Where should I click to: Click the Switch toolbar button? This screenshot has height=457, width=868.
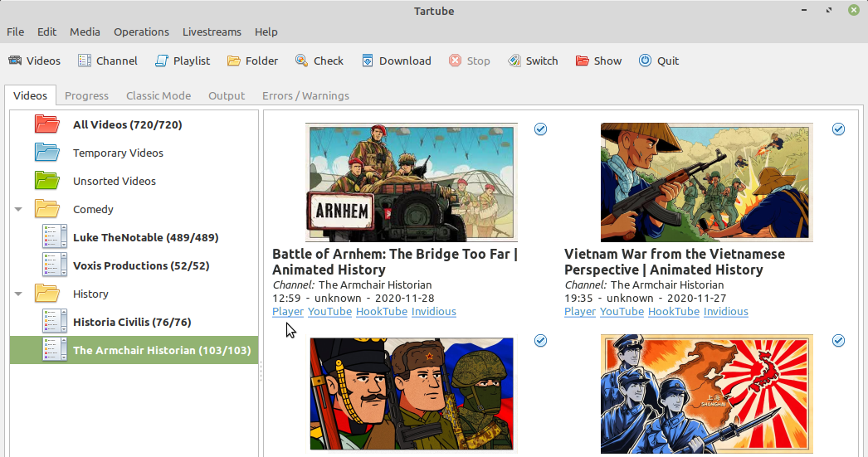pyautogui.click(x=533, y=61)
